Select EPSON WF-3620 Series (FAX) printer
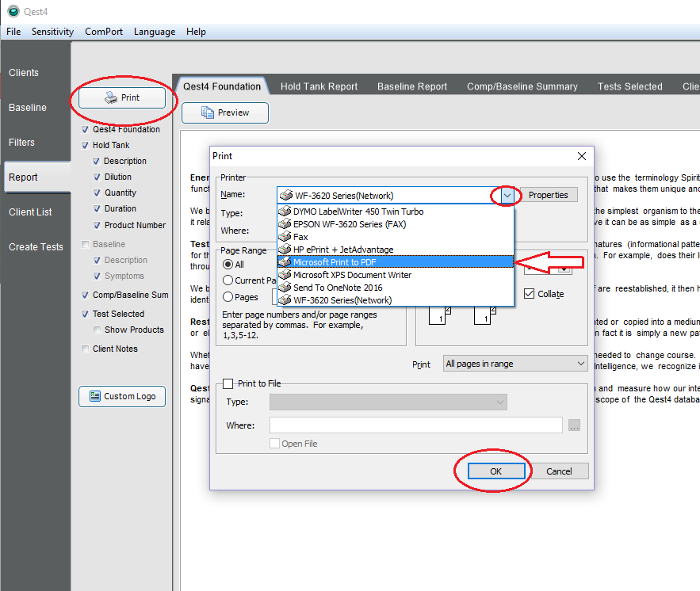Viewport: 700px width, 591px height. pos(396,224)
